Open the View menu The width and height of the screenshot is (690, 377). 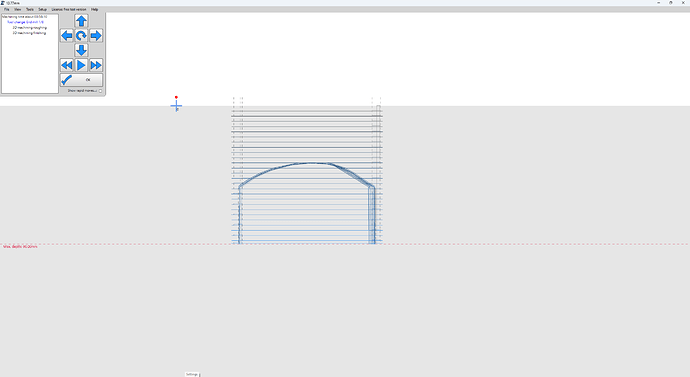(18, 9)
